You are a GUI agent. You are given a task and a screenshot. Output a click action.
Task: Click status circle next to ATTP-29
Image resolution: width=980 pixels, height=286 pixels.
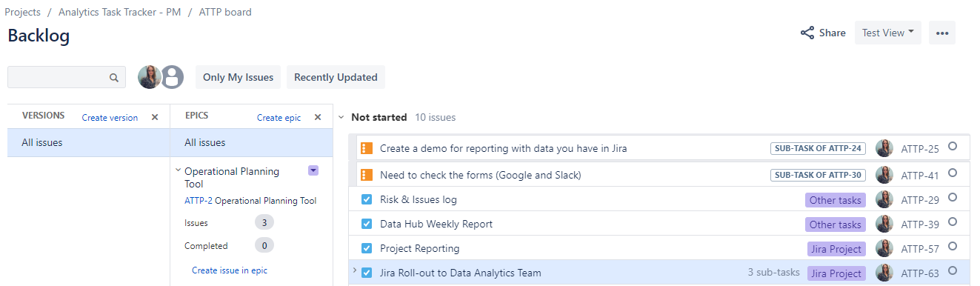click(x=953, y=197)
